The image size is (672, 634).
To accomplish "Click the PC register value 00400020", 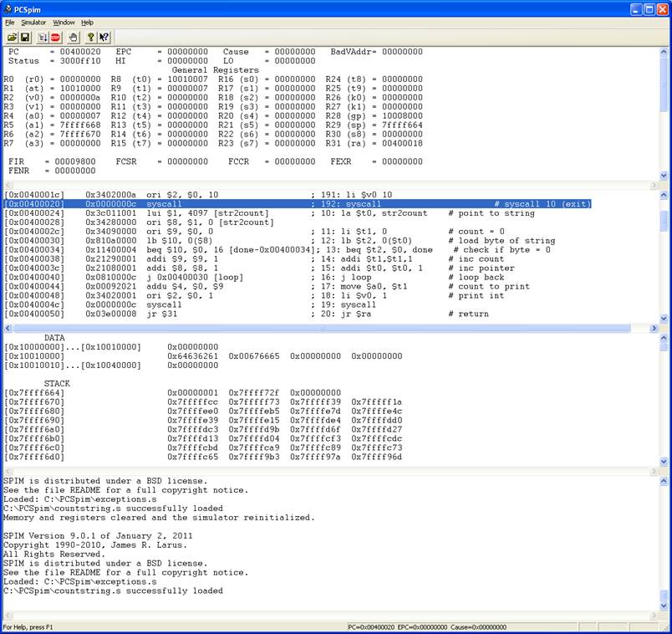I will coord(80,52).
